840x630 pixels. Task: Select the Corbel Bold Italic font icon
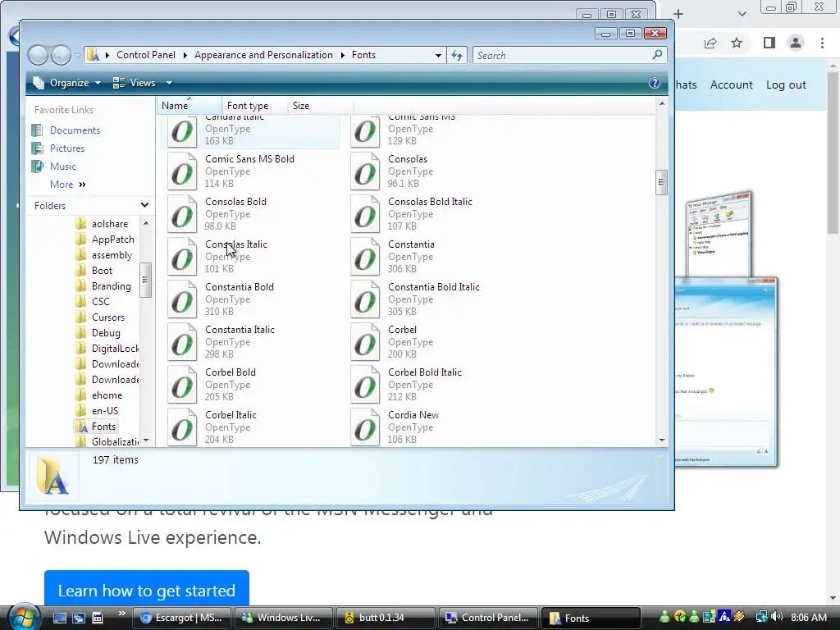pyautogui.click(x=365, y=385)
